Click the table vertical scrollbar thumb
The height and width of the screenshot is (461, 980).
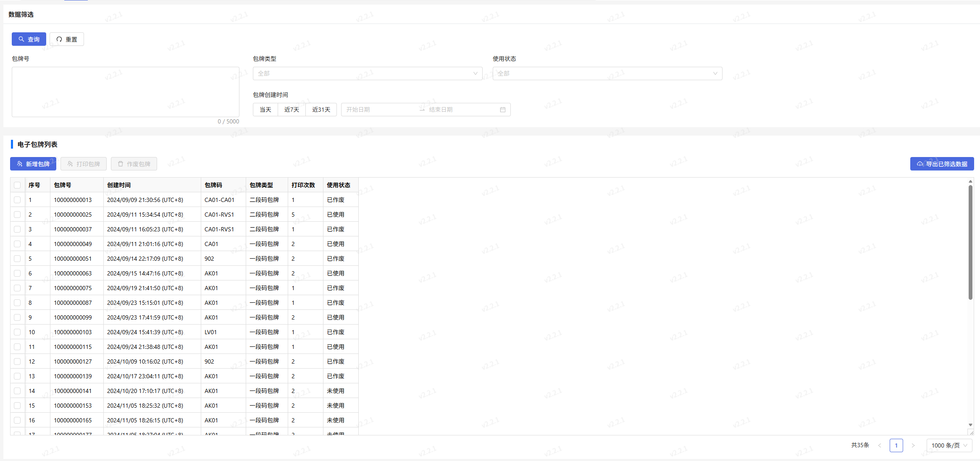970,244
